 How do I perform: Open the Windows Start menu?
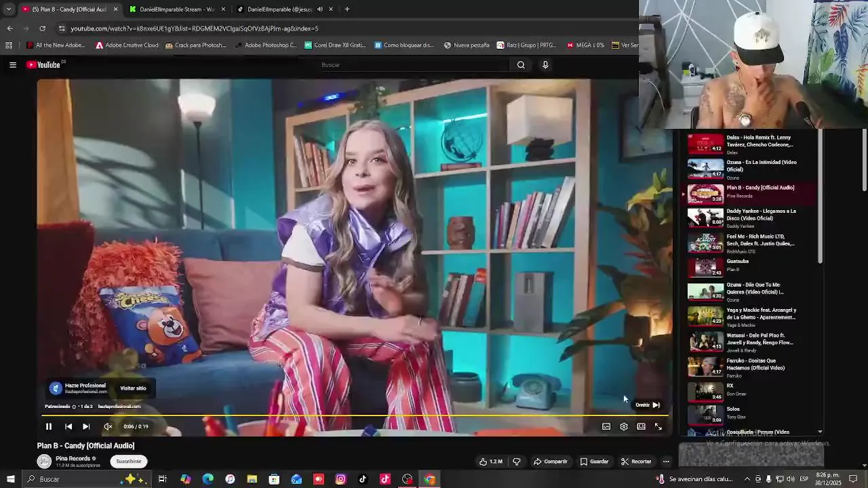10,479
